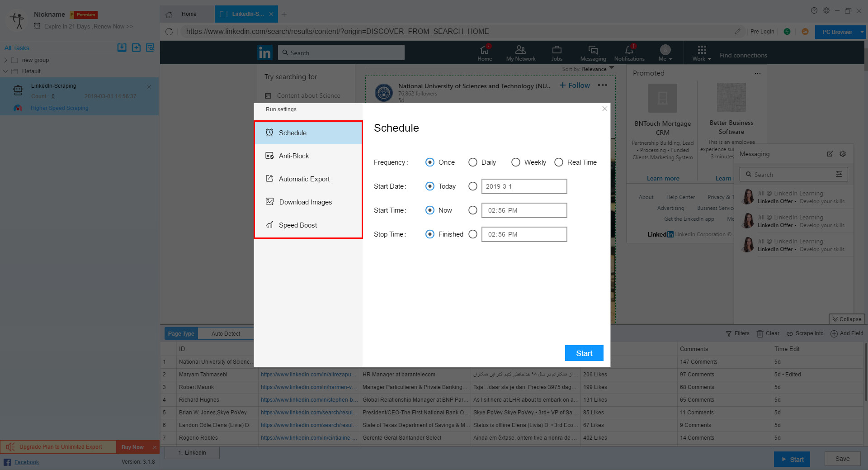Viewport: 868px width, 470px height.
Task: Click the Home tab icon
Action: click(x=169, y=14)
